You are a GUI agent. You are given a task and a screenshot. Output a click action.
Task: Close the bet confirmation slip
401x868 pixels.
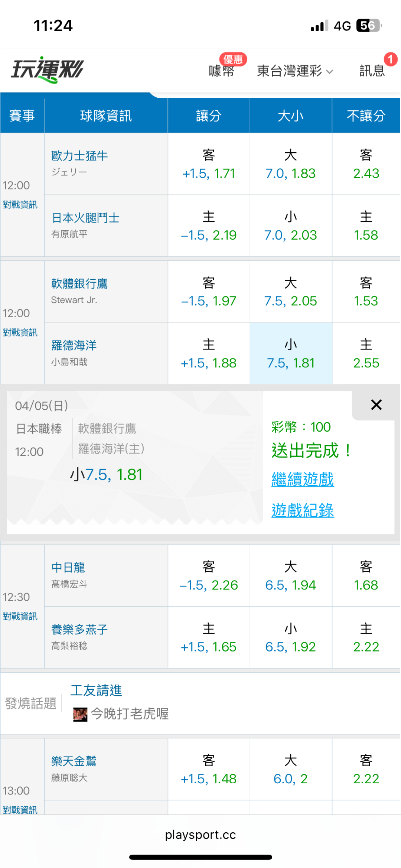(376, 405)
